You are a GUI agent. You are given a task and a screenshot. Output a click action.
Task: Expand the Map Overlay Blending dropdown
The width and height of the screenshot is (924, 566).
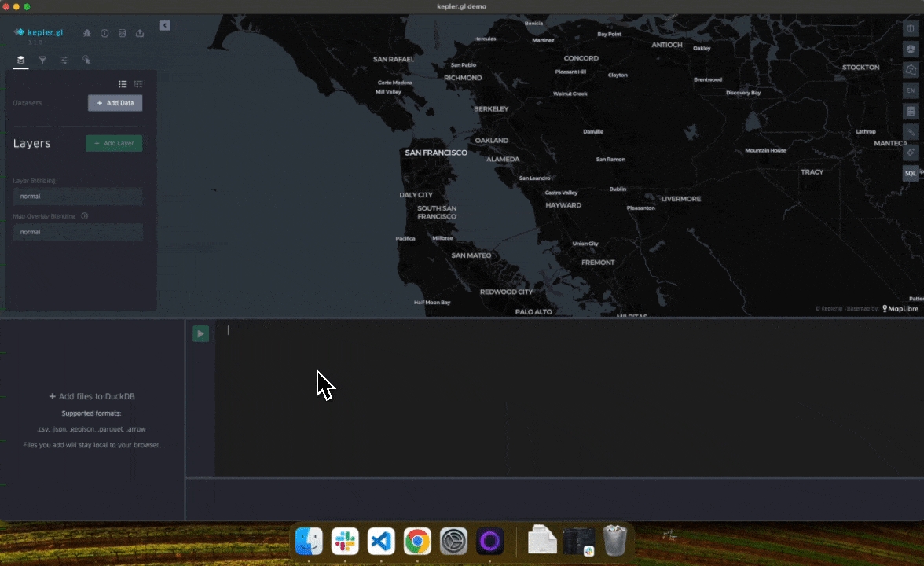(78, 232)
